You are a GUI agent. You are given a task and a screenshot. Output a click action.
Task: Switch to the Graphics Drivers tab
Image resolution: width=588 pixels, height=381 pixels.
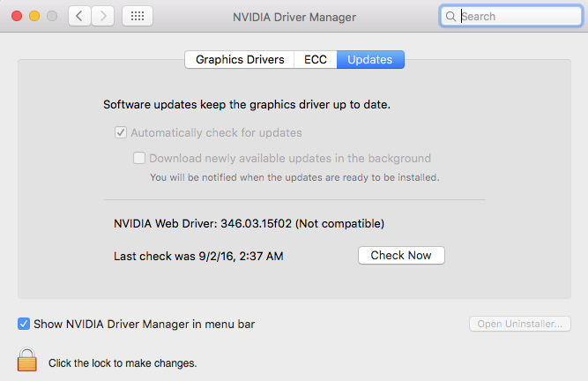240,60
